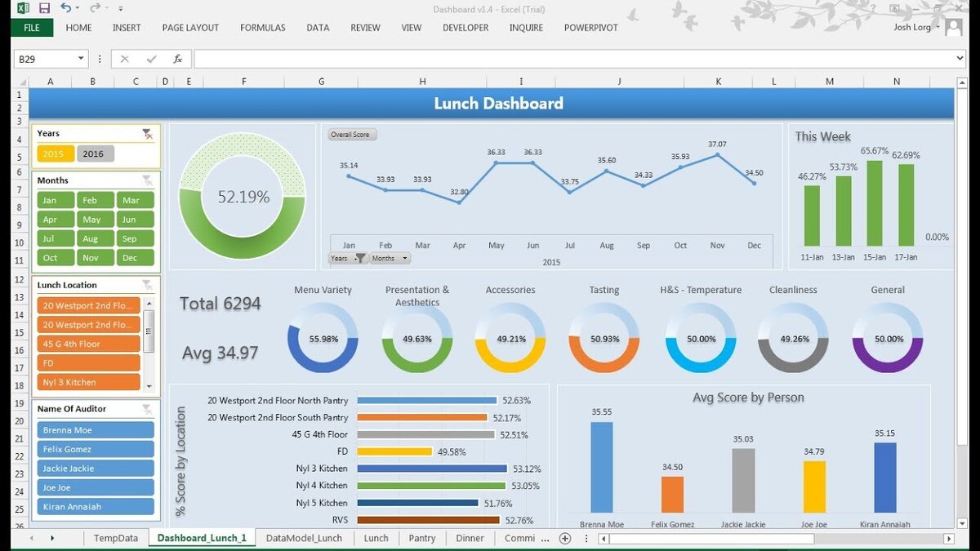Select the 45 G 4th Floor slicer item
Image resolution: width=980 pixels, height=551 pixels.
pyautogui.click(x=88, y=344)
